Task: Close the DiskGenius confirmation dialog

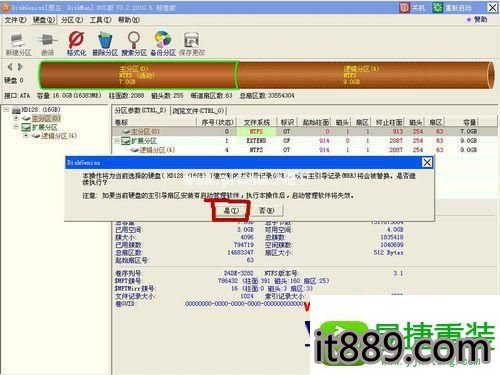Action: click(x=427, y=162)
